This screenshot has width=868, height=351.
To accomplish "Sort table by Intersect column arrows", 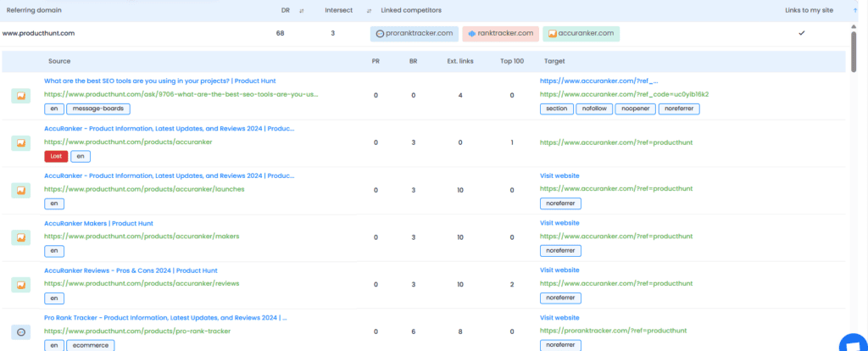I will [x=369, y=10].
